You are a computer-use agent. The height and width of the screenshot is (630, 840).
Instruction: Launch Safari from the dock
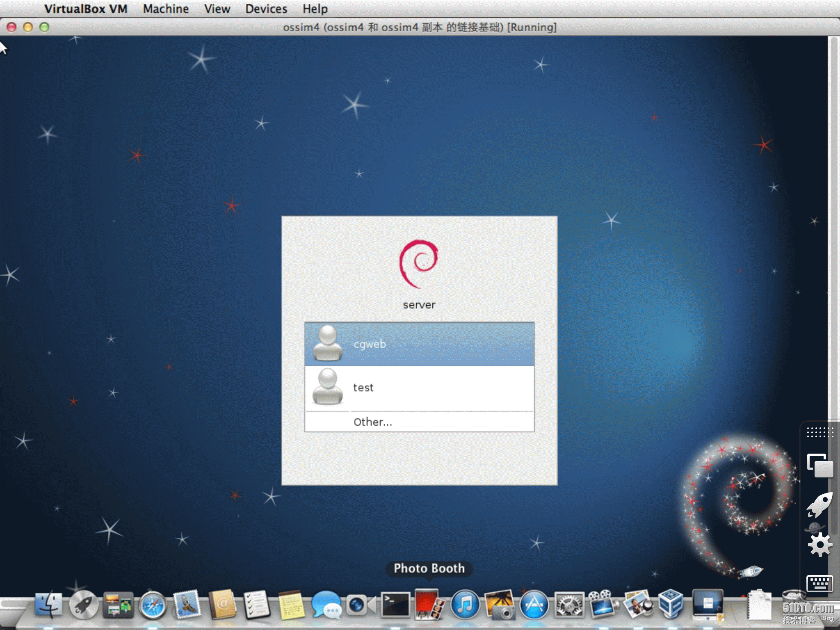[153, 605]
